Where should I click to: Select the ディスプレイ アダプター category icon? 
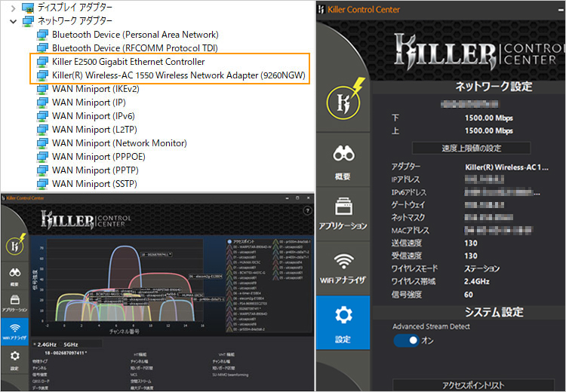tap(28, 8)
